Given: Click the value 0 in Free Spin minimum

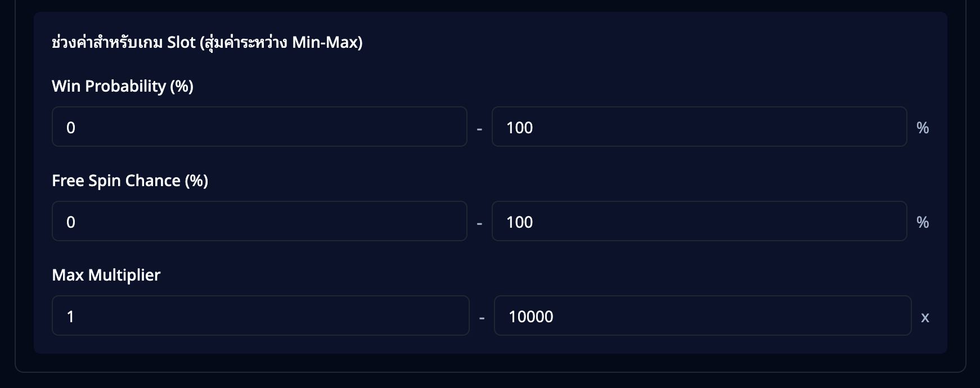Looking at the screenshot, I should click(x=71, y=222).
